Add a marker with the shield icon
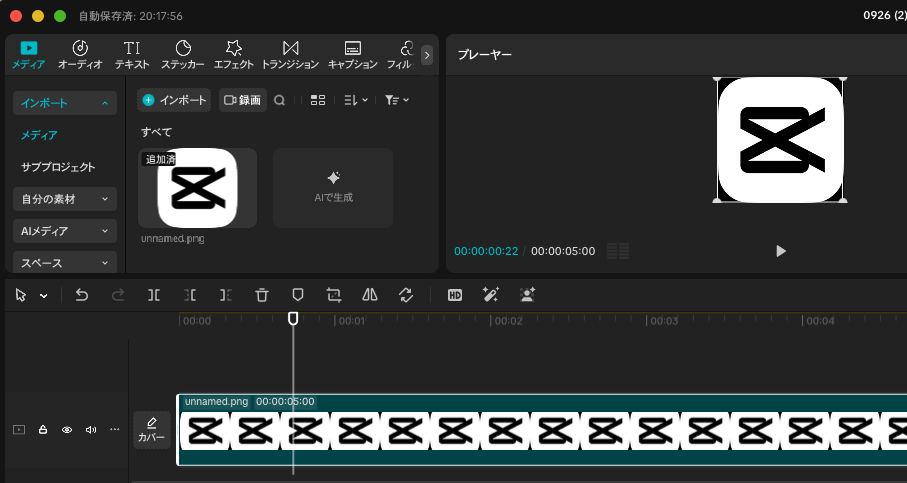907x483 pixels. click(x=297, y=296)
